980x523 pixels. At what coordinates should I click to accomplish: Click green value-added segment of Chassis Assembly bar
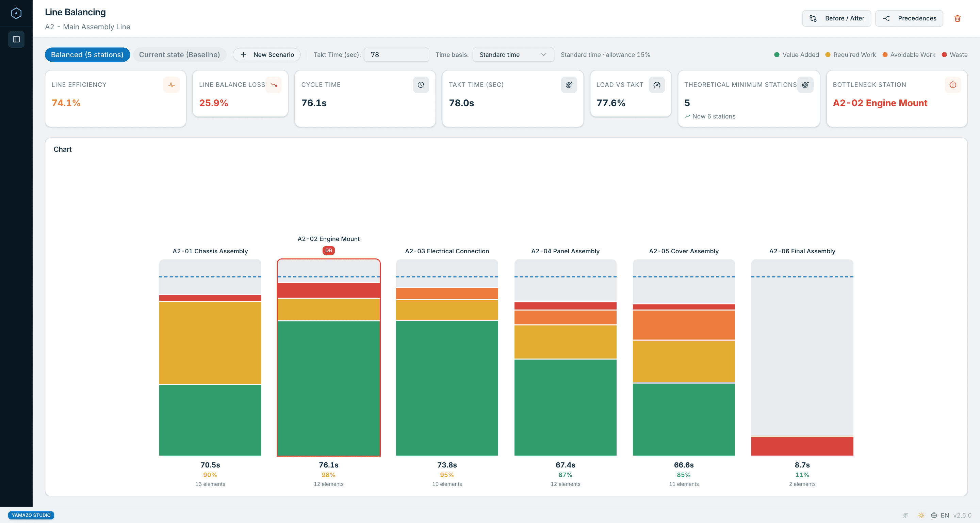pyautogui.click(x=210, y=420)
